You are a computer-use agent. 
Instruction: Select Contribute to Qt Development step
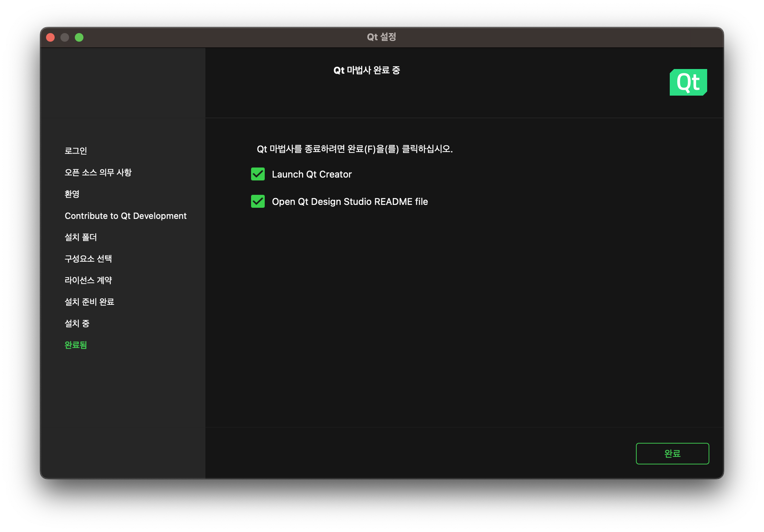pyautogui.click(x=126, y=216)
